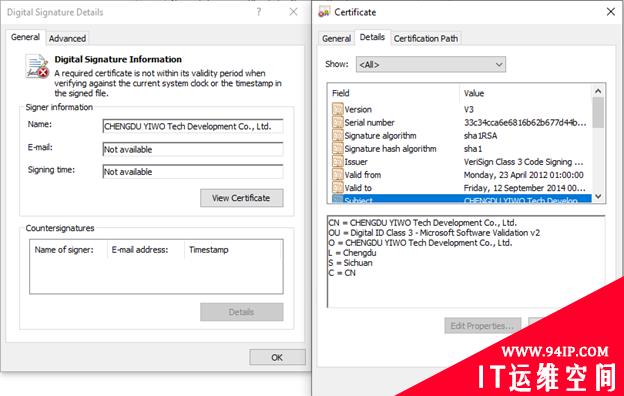This screenshot has width=624, height=396.
Task: Click the help question mark button
Action: [x=259, y=12]
